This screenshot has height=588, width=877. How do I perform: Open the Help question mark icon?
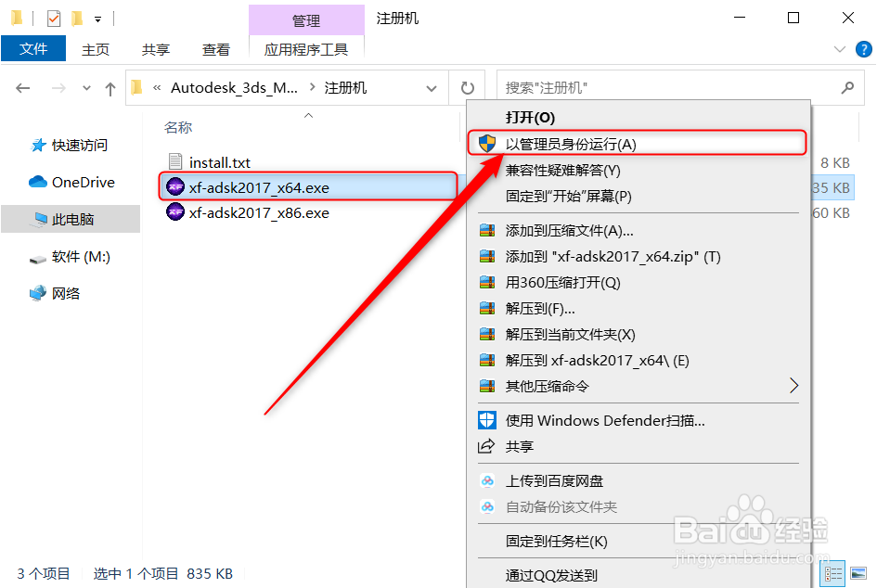pos(864,49)
